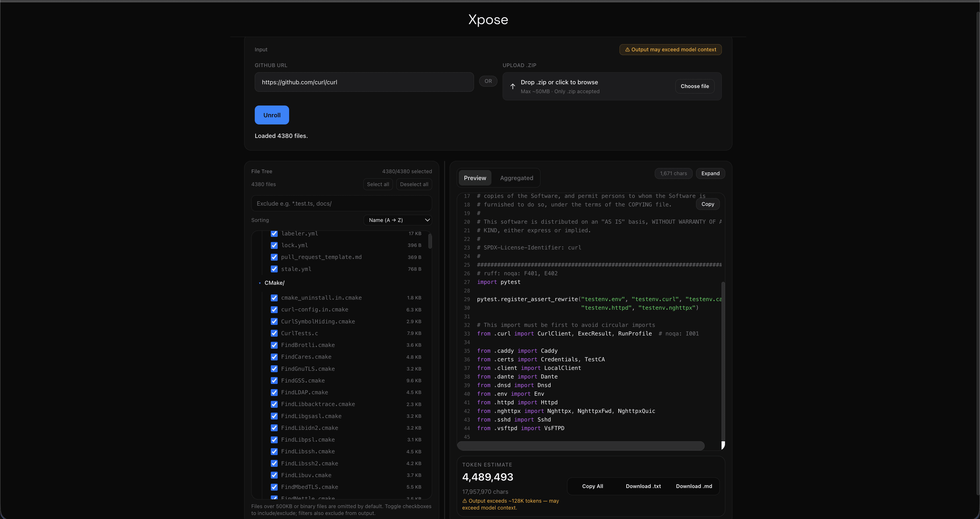Click the preview vertical scrollbar
Image resolution: width=980 pixels, height=519 pixels.
coord(723,362)
